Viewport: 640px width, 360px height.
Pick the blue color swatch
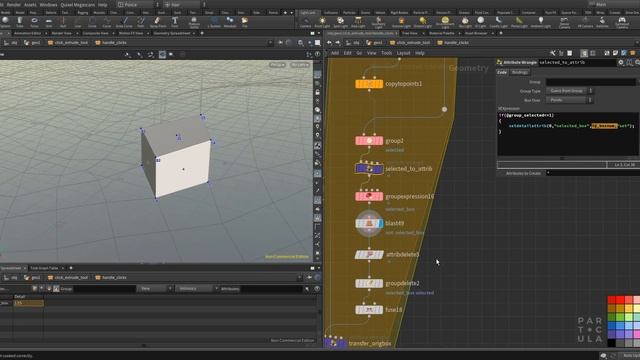pyautogui.click(x=611, y=326)
